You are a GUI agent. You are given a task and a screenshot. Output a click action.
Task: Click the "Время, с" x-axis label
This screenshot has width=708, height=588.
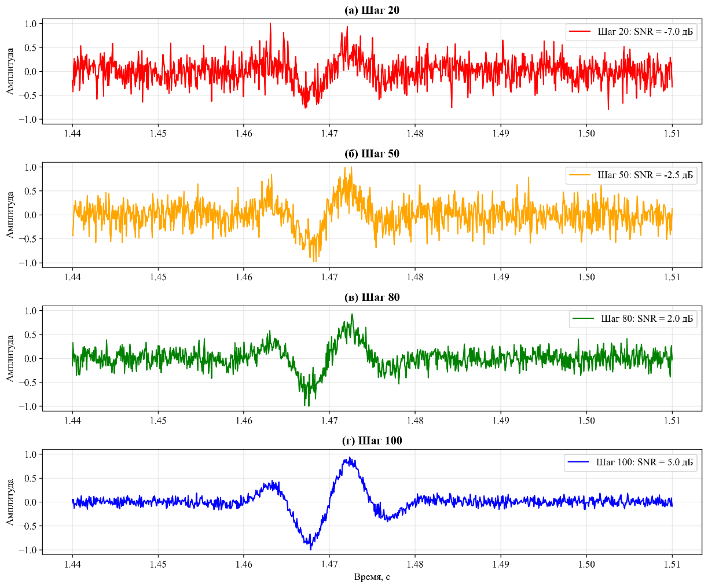[x=372, y=577]
